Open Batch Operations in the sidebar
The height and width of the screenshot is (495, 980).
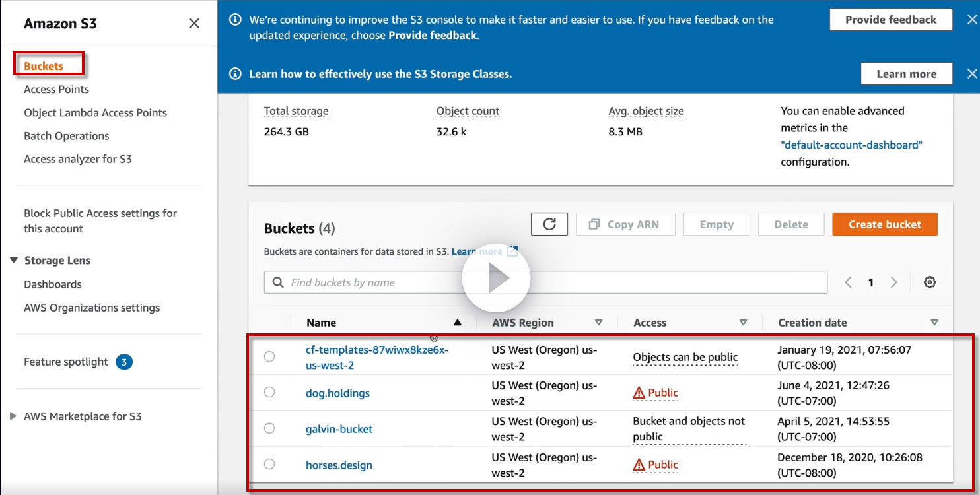pyautogui.click(x=67, y=136)
